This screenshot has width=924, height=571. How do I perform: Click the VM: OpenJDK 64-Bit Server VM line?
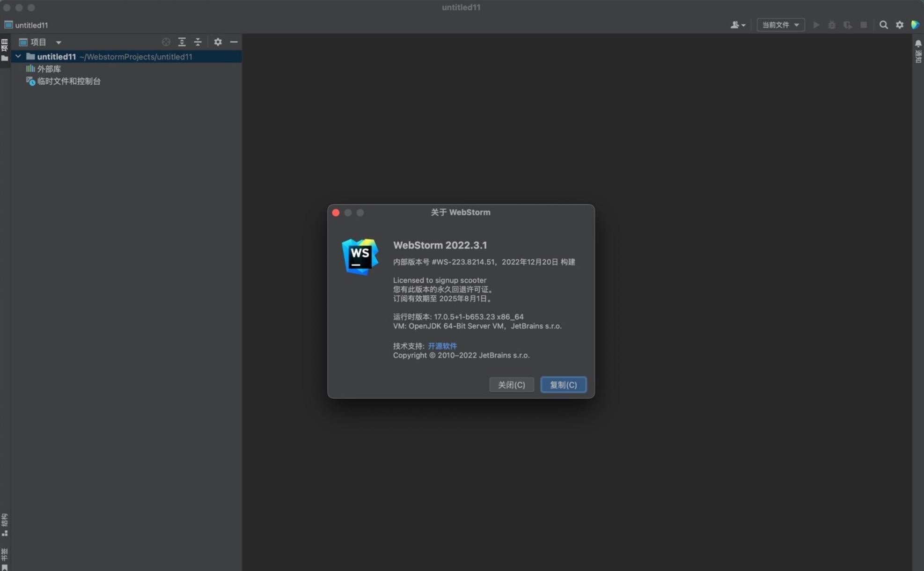(x=477, y=326)
